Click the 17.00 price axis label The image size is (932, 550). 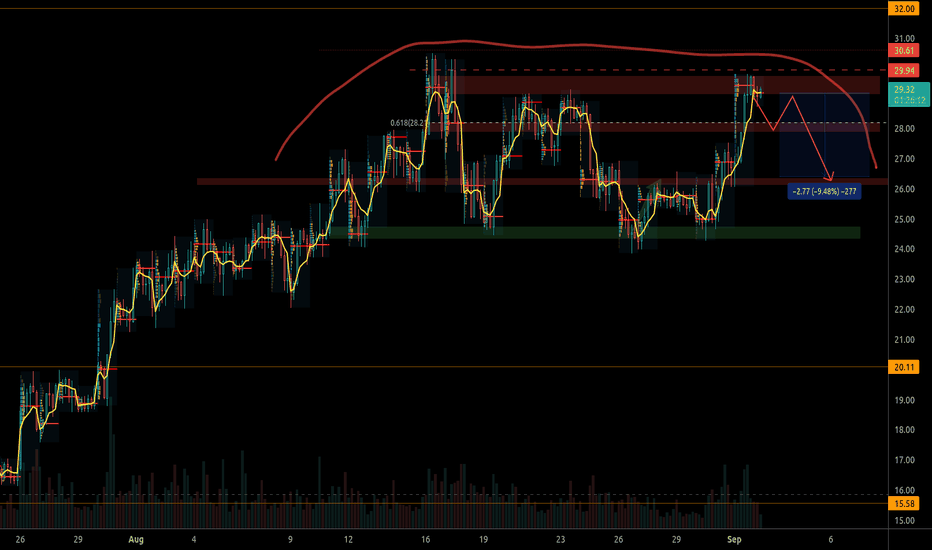(x=904, y=460)
